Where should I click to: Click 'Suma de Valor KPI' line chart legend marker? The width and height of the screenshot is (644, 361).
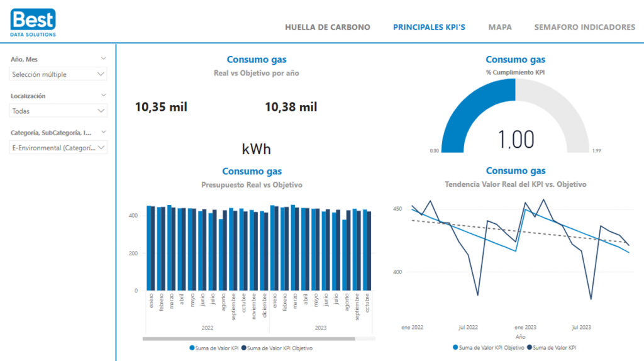click(x=530, y=347)
